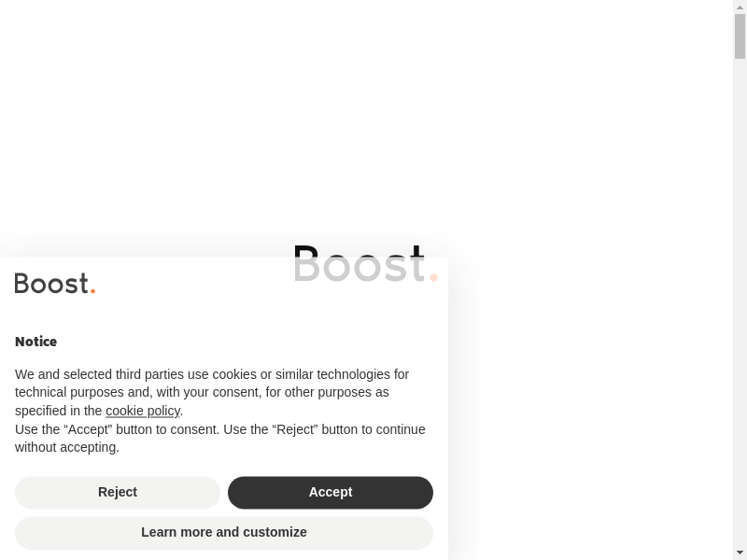
Task: Open the cookie policy link
Action: coord(143,411)
